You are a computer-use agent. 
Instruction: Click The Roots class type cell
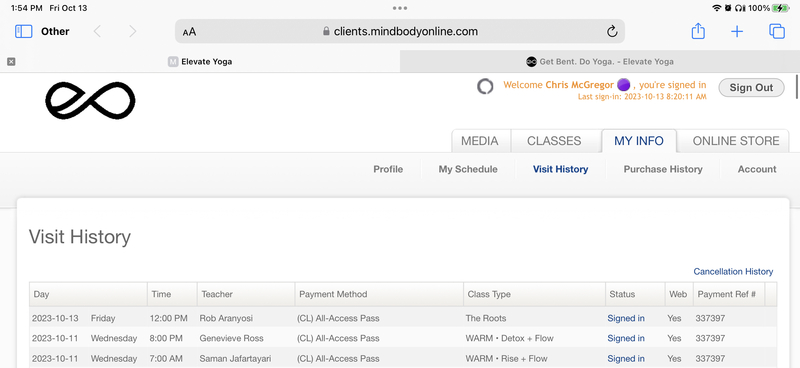(486, 318)
